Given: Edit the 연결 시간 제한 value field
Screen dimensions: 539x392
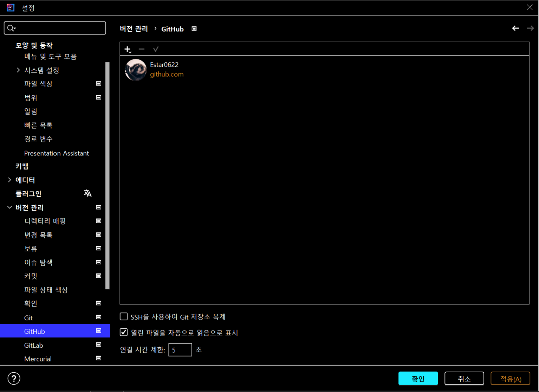Looking at the screenshot, I should pyautogui.click(x=180, y=350).
